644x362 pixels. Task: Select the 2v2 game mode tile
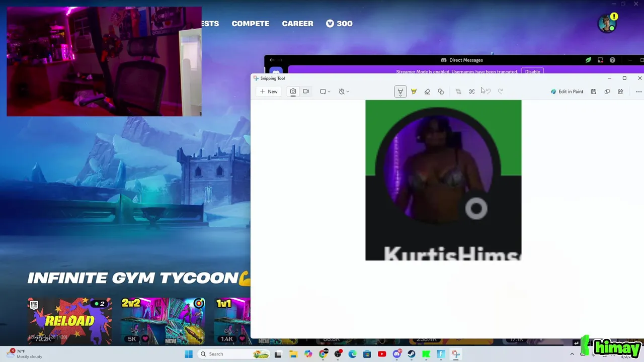point(163,321)
